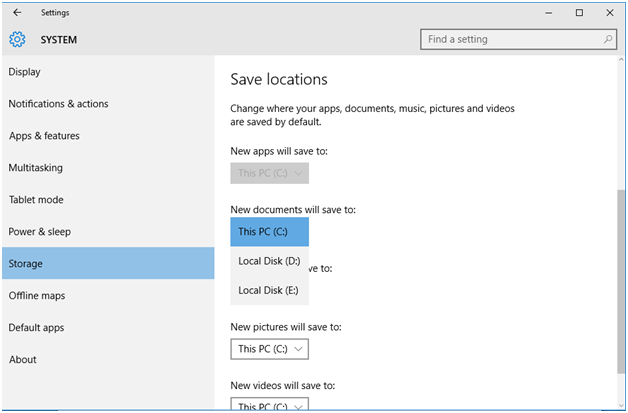
Task: Select the Storage sidebar item
Action: (x=26, y=264)
